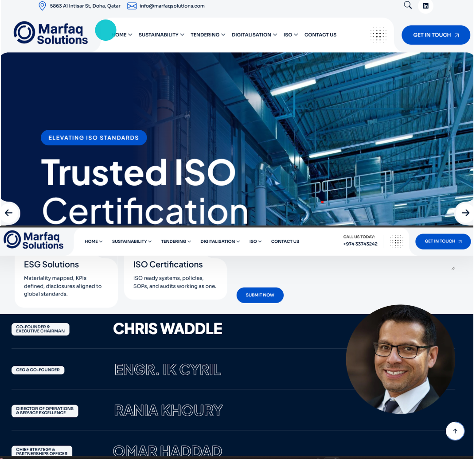Select Contact Us in the topmost header

pyautogui.click(x=320, y=35)
